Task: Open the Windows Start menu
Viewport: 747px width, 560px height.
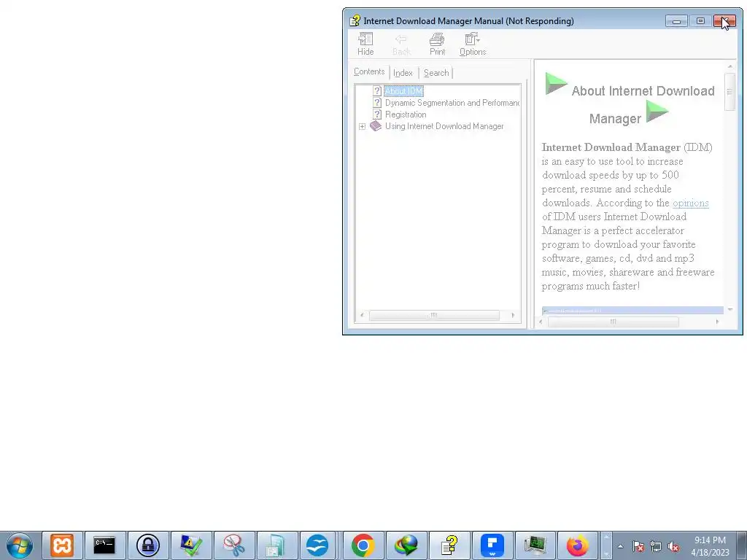Action: tap(20, 545)
